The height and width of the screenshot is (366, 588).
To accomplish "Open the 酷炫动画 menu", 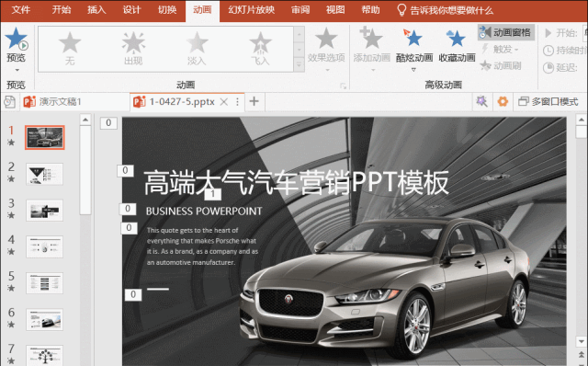I will pyautogui.click(x=414, y=50).
